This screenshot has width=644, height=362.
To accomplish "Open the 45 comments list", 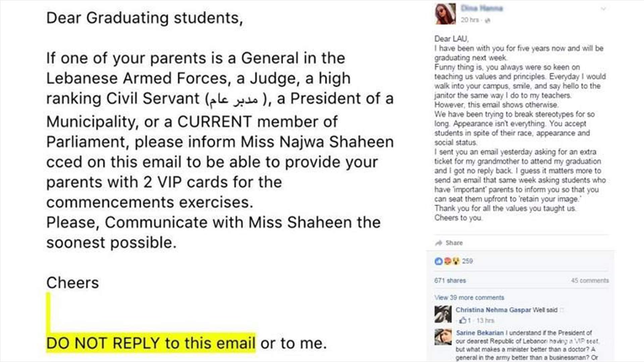I will click(x=590, y=281).
